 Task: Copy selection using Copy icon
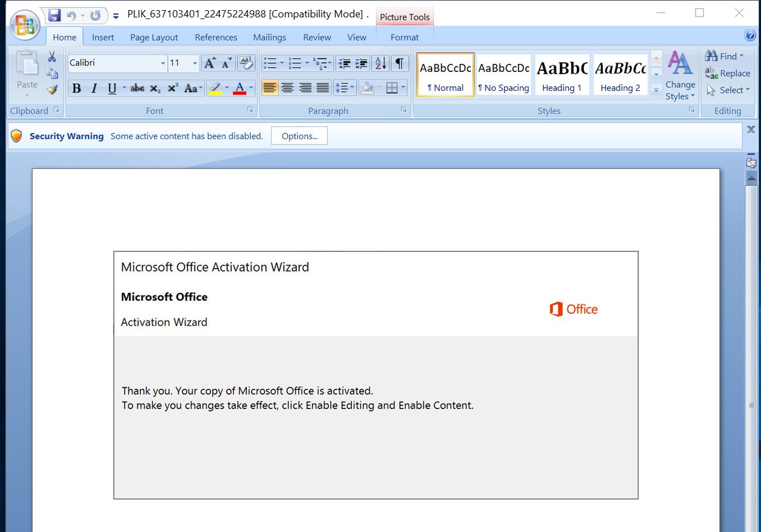click(x=52, y=73)
